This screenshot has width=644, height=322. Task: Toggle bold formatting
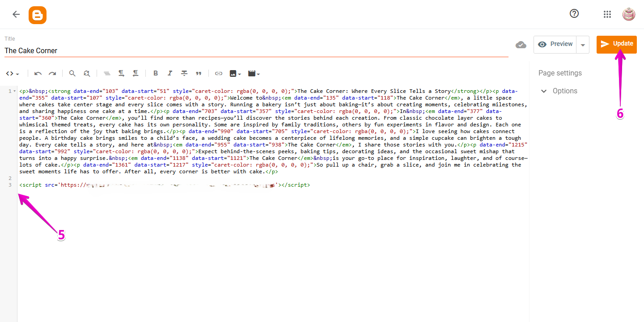click(156, 73)
